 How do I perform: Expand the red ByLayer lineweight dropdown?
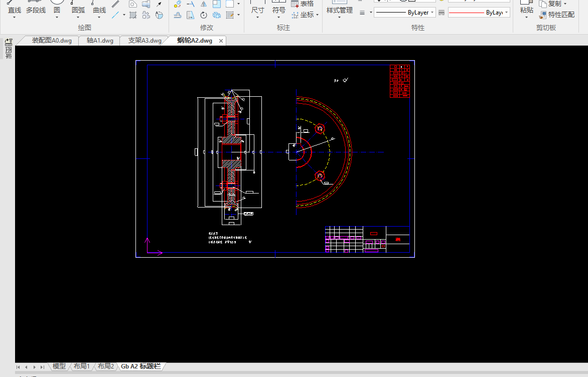506,13
